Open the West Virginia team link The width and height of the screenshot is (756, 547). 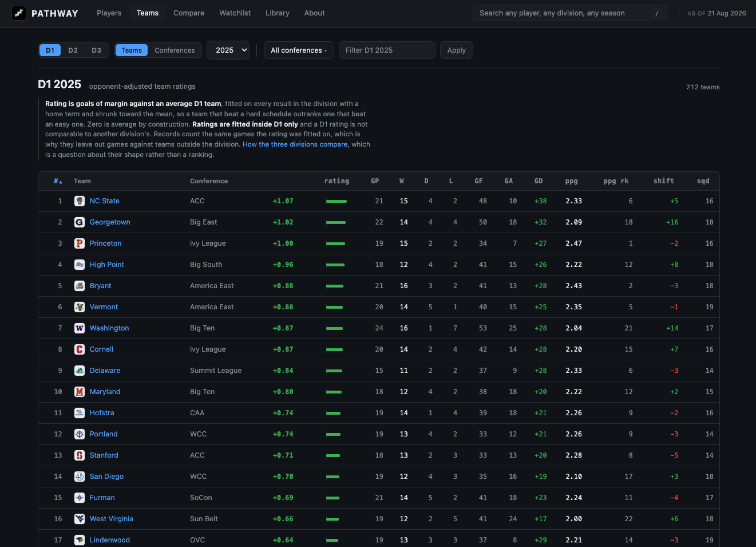tap(112, 519)
